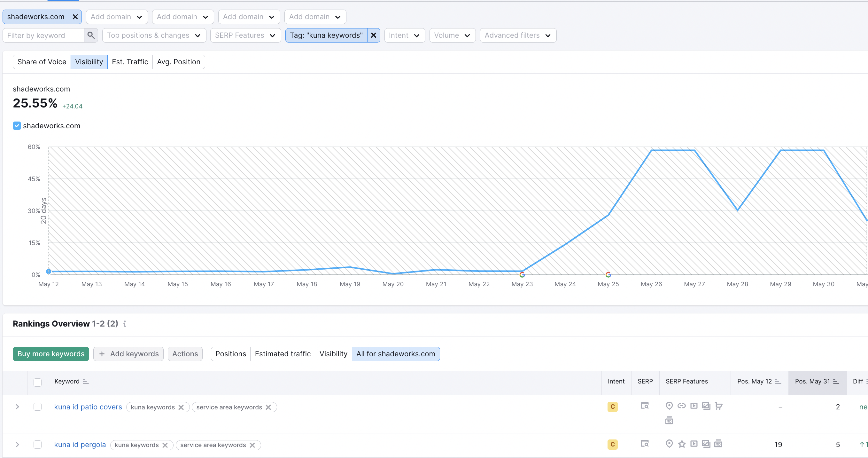Click video feature icon in pergola row
This screenshot has width=868, height=458.
(694, 444)
